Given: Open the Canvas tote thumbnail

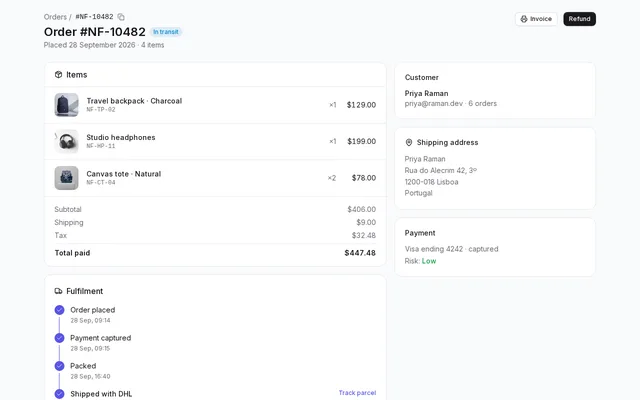Looking at the screenshot, I should [67, 178].
